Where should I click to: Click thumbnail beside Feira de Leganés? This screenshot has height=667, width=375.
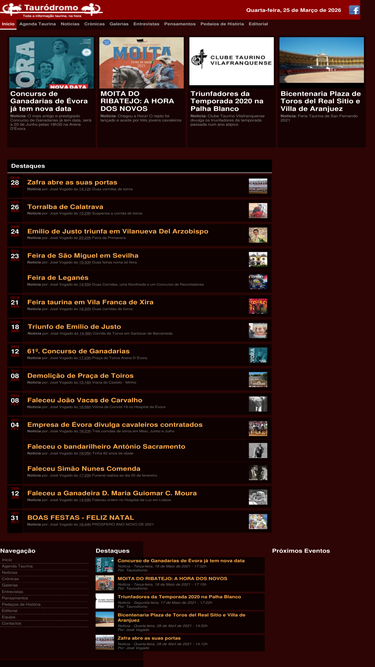(x=258, y=282)
